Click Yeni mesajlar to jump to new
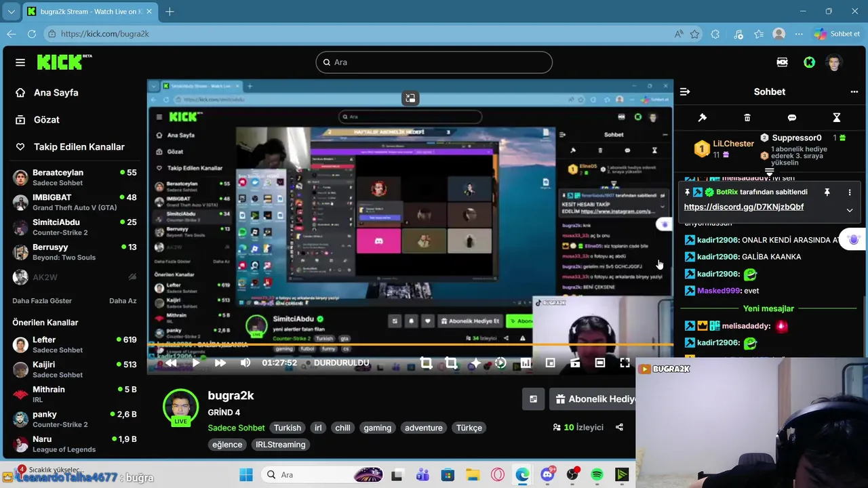 pyautogui.click(x=768, y=308)
